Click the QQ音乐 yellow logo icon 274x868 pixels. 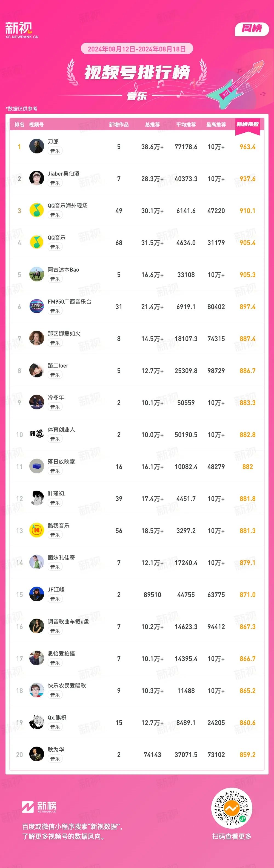click(x=36, y=242)
